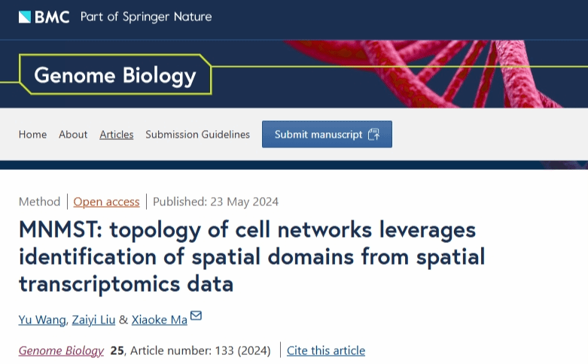This screenshot has width=588, height=364.
Task: Click the Method article type label
Action: 39,202
